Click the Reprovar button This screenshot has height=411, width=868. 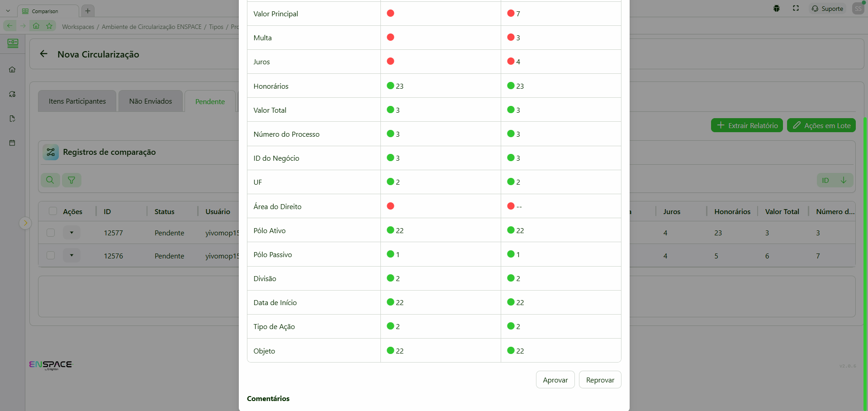[600, 380]
